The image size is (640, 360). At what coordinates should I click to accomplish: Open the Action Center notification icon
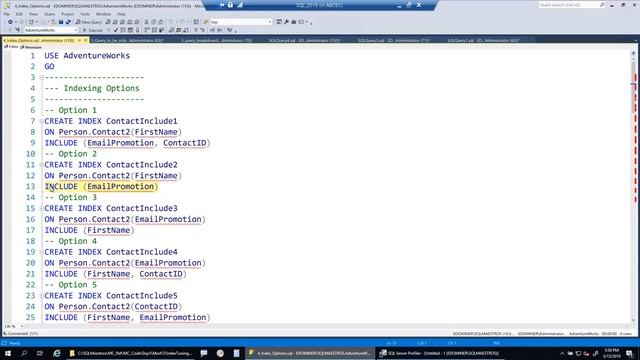click(630, 353)
